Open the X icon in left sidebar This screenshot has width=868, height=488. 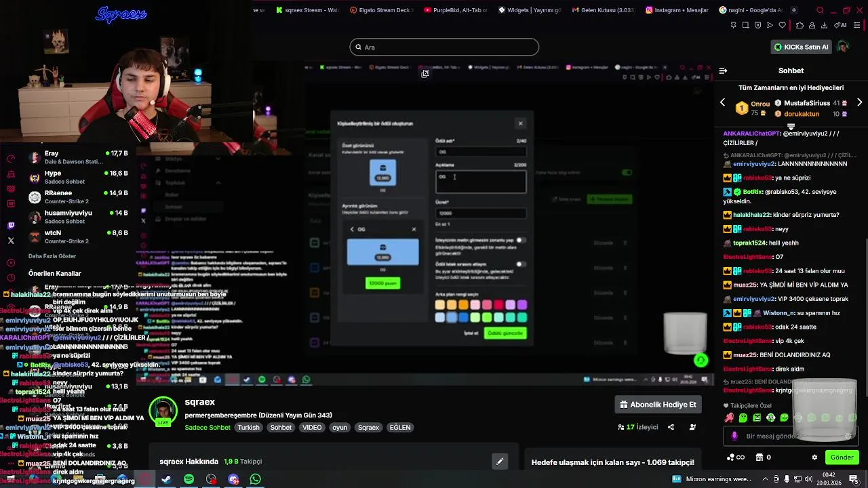(11, 241)
